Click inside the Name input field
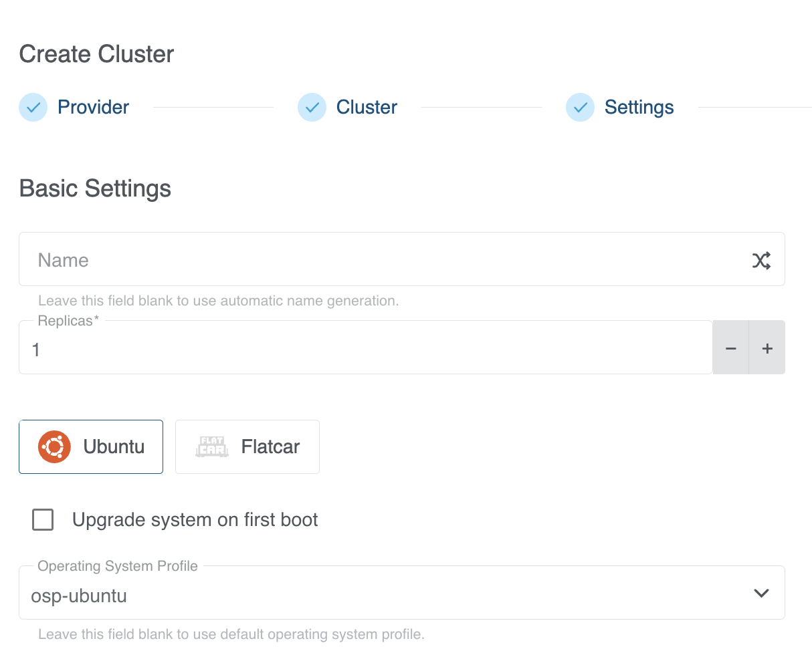Viewport: 812px width, 651px height. [268, 260]
